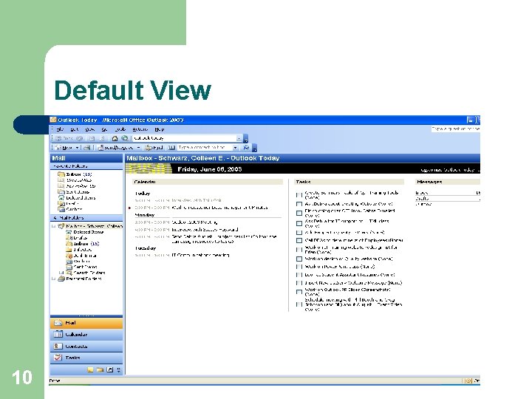Open the Tools menu
532x399 pixels.
[120, 129]
